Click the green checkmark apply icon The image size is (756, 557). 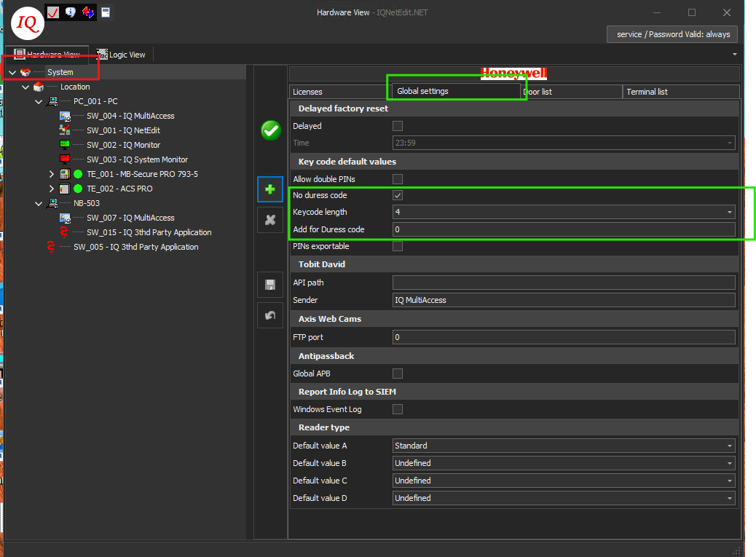point(271,130)
